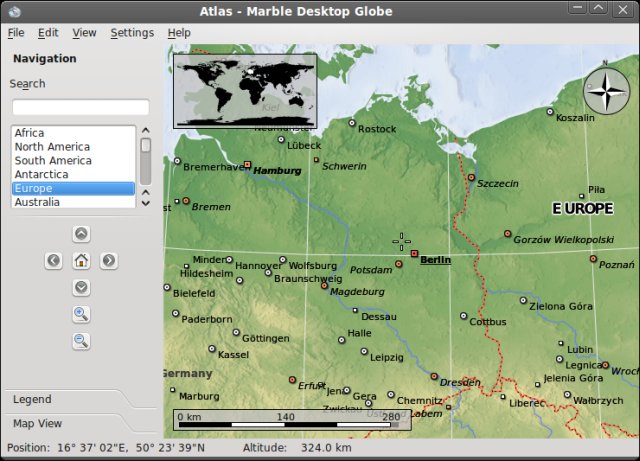Click the Magdeburg city marker

point(324,286)
